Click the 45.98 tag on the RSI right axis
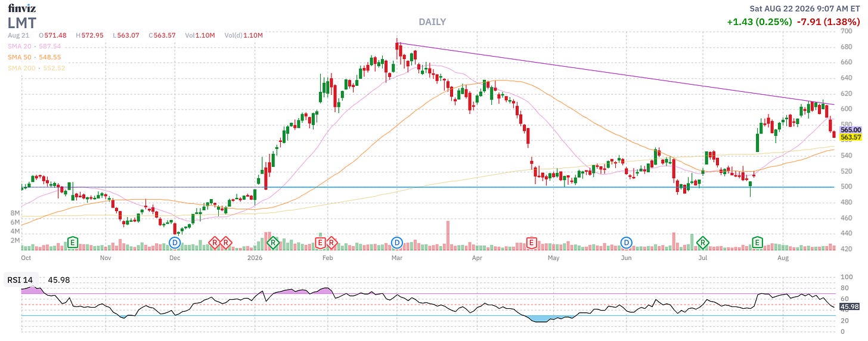 [x=850, y=308]
